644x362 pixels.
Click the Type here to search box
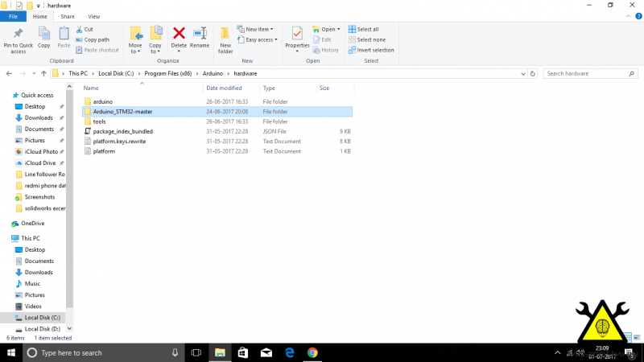[103, 352]
